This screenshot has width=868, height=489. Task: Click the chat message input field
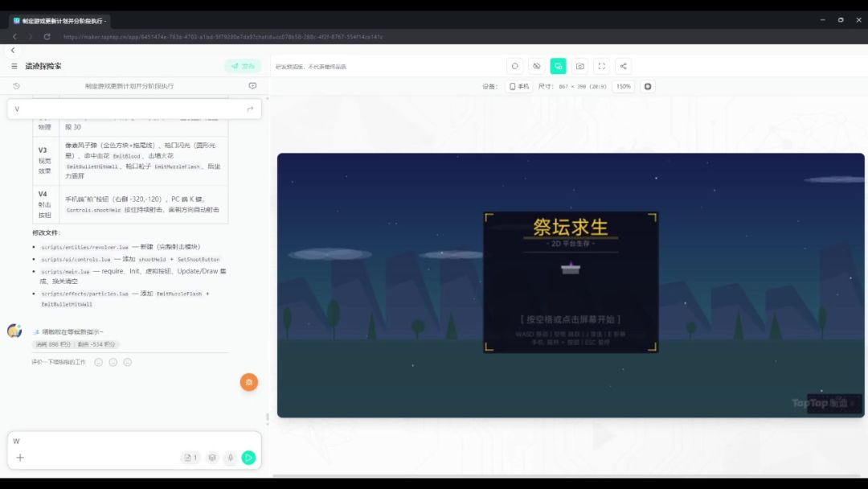click(129, 441)
